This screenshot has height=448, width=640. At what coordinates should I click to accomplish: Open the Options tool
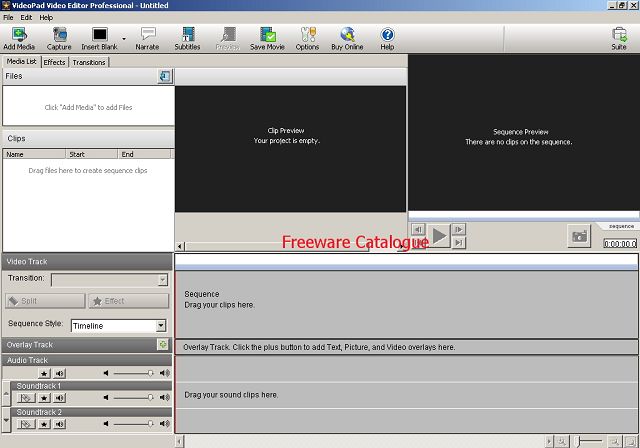point(307,38)
